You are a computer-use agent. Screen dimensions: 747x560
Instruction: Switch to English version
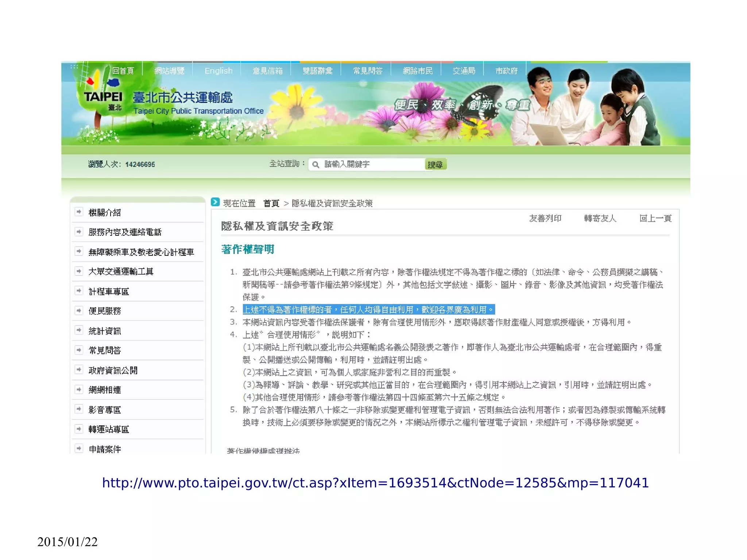(x=218, y=71)
